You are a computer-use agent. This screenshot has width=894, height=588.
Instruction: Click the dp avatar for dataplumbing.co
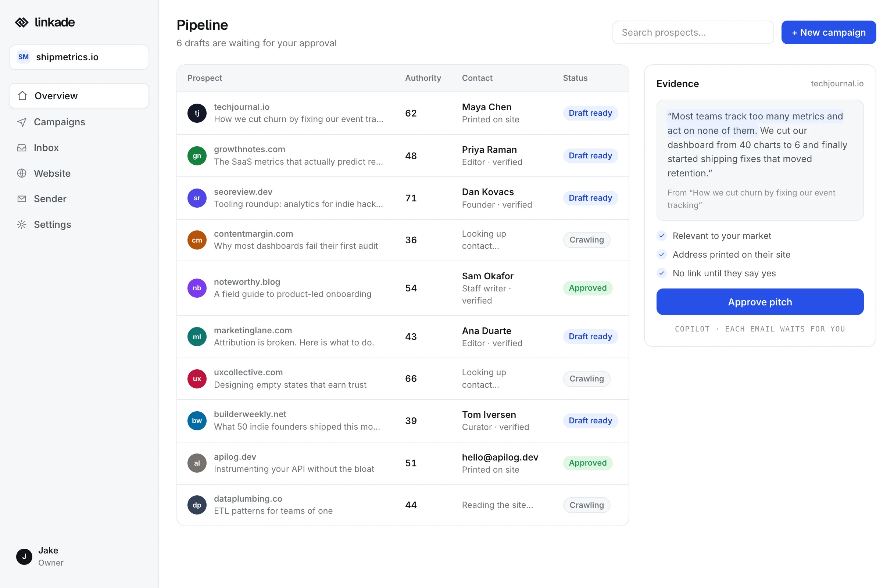(197, 505)
